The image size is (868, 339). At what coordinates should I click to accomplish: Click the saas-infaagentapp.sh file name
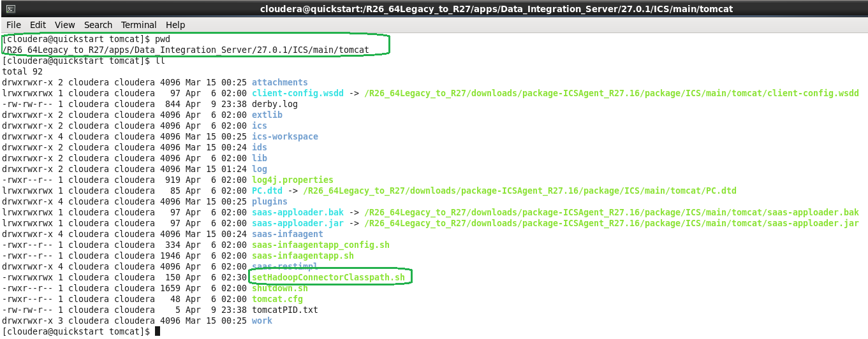[303, 256]
